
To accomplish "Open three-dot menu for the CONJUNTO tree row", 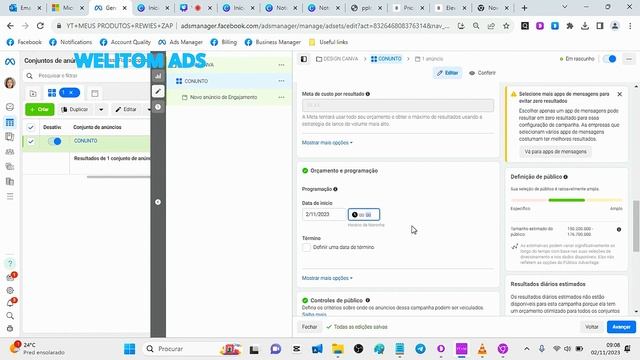I will click(x=281, y=81).
